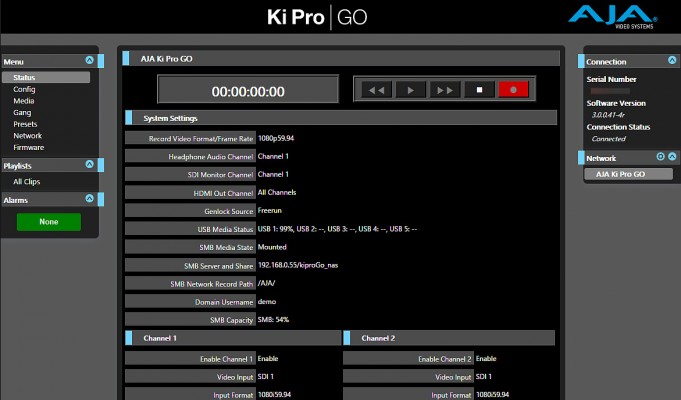Click the /AJA/ record path value

click(x=266, y=283)
